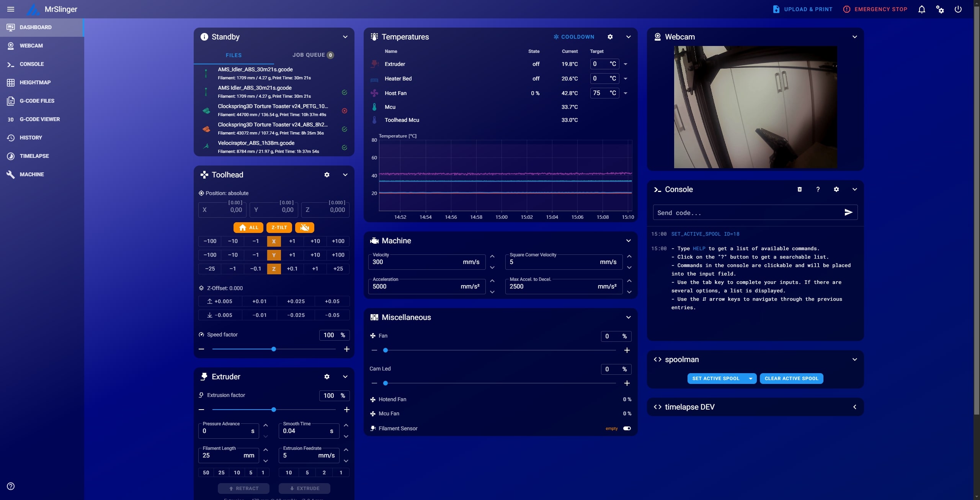Toggle the Filament Sensor switch
Viewport: 980px width, 500px height.
tap(627, 428)
